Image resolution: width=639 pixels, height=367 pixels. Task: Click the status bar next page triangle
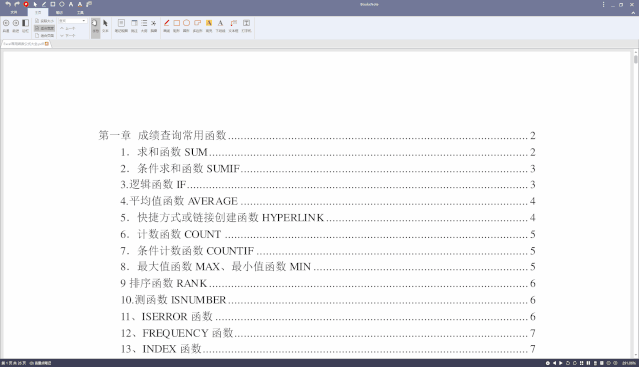[561, 363]
